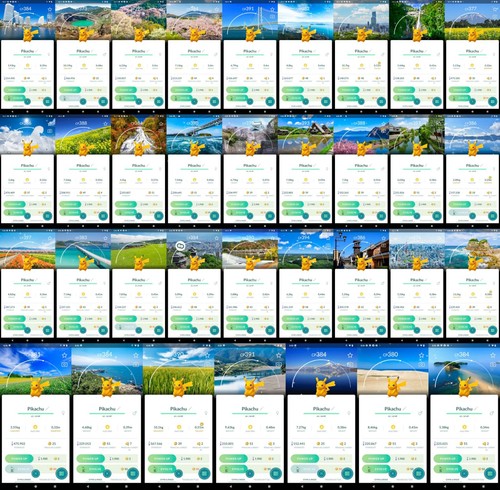Close the green crater lake screen with X

pos(83,102)
